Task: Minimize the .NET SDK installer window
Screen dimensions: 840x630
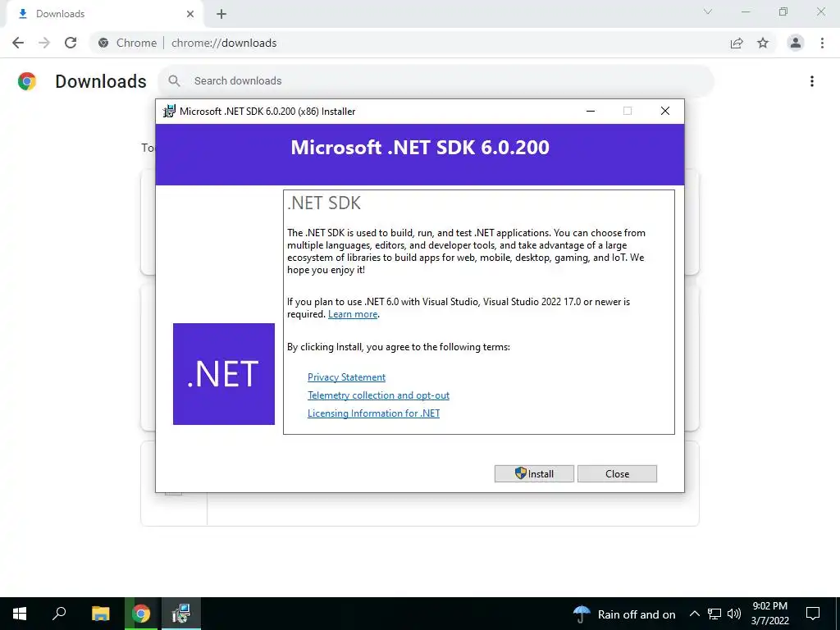Action: 591,111
